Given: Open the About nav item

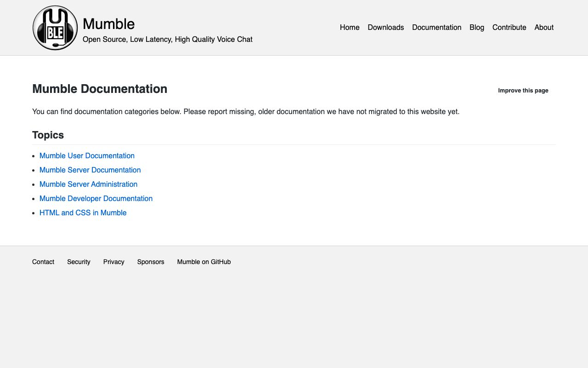Looking at the screenshot, I should pyautogui.click(x=544, y=28).
